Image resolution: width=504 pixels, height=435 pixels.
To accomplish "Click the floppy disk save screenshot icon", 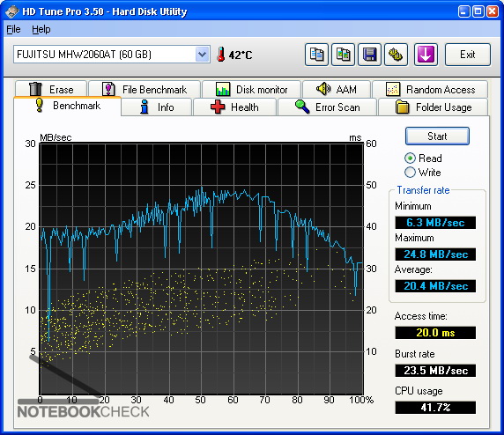I will 370,55.
